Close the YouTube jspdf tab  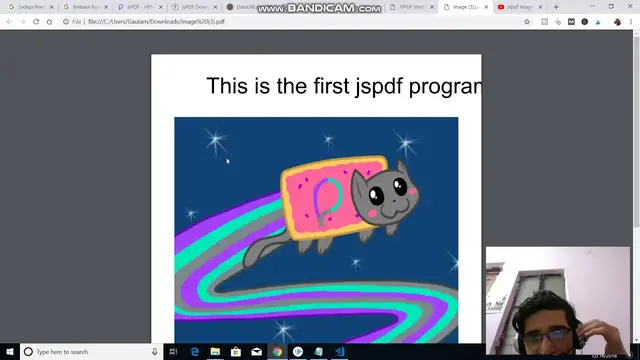[540, 7]
